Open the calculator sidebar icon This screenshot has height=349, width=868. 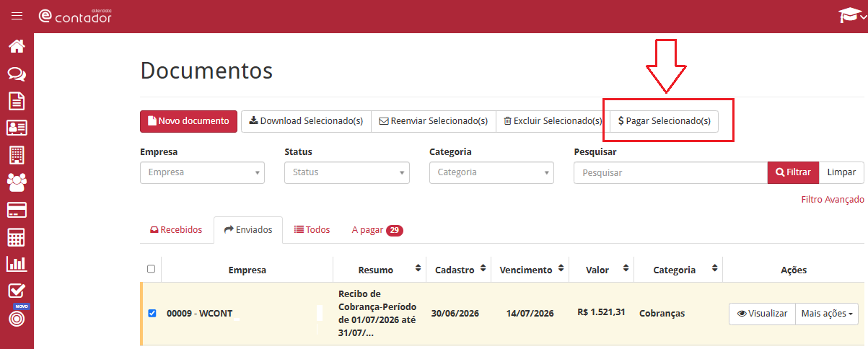click(x=17, y=237)
